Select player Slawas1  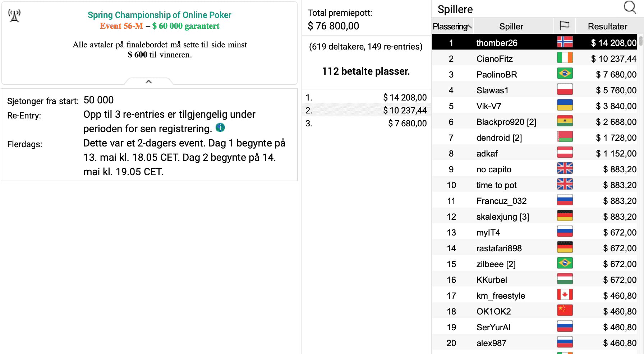coord(492,90)
